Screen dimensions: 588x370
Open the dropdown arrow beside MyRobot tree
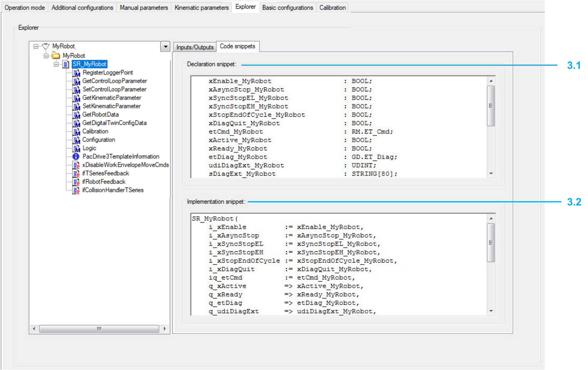pos(165,46)
